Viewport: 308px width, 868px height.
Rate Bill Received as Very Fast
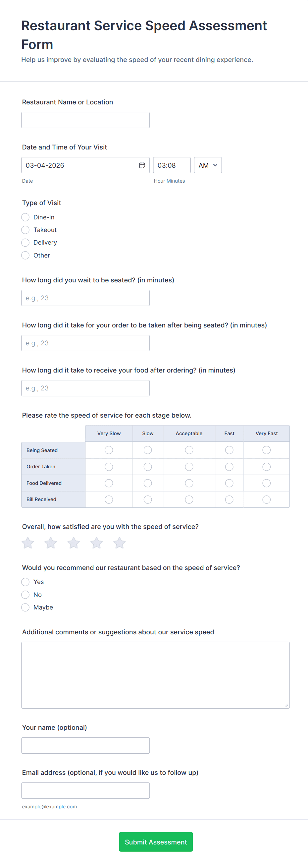click(266, 499)
